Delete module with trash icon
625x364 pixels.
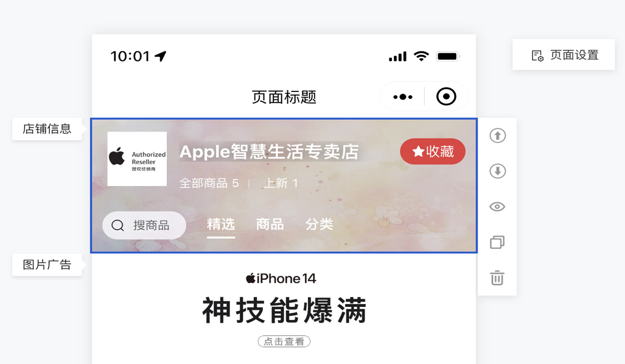tap(497, 278)
